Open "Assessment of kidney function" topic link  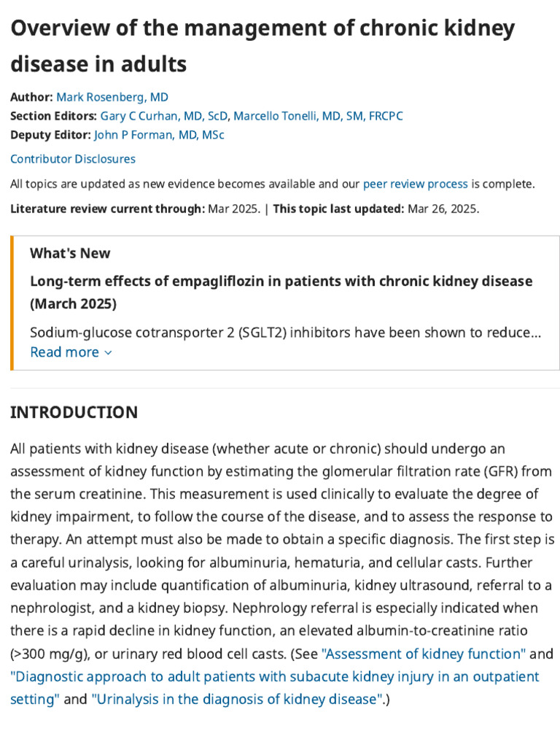(424, 654)
